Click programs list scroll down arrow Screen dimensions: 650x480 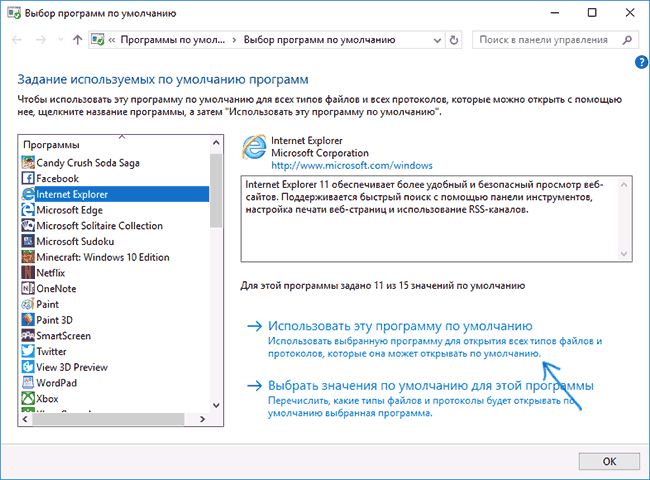pos(216,405)
